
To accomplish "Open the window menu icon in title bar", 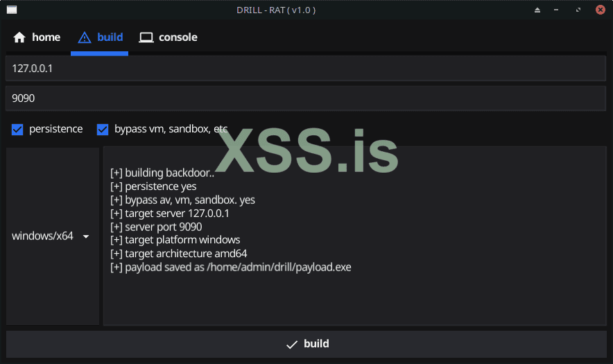I will click(x=12, y=10).
